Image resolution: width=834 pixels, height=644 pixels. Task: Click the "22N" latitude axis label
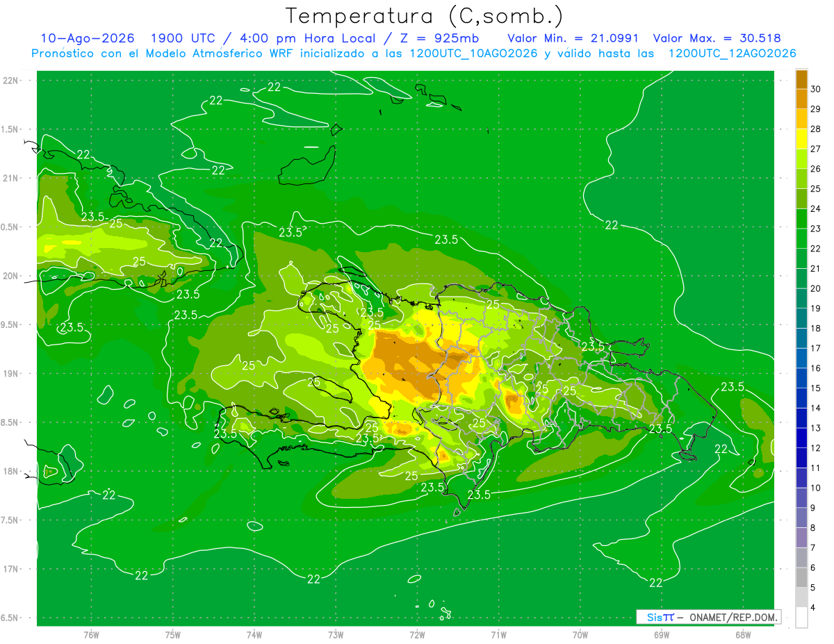click(x=11, y=81)
